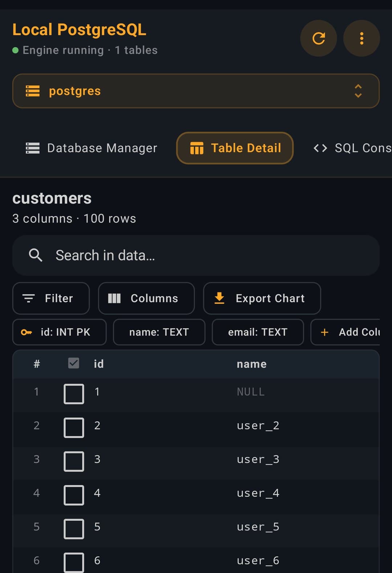The image size is (392, 573).
Task: Click the SQL Console code brackets icon
Action: tap(320, 148)
